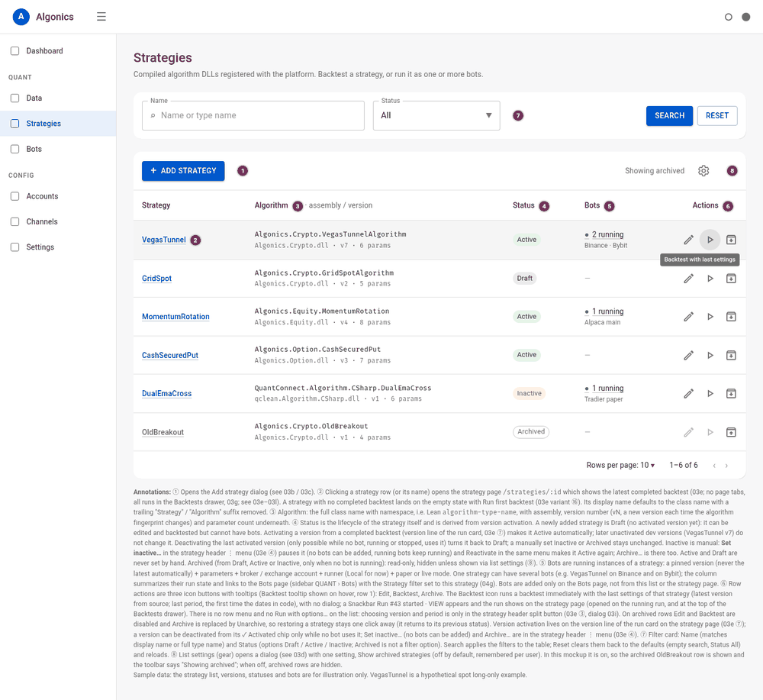Open the DualEmaCross strategy link
The width and height of the screenshot is (763, 700).
coord(166,393)
